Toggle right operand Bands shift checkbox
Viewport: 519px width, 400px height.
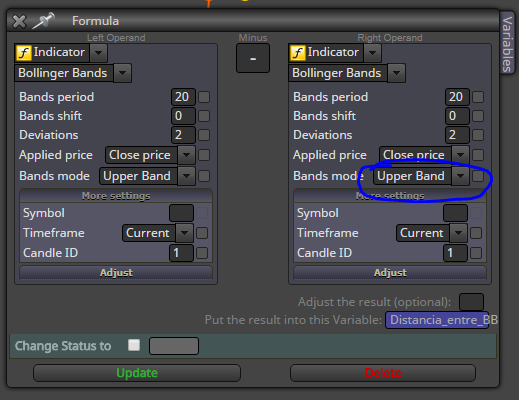point(478,116)
